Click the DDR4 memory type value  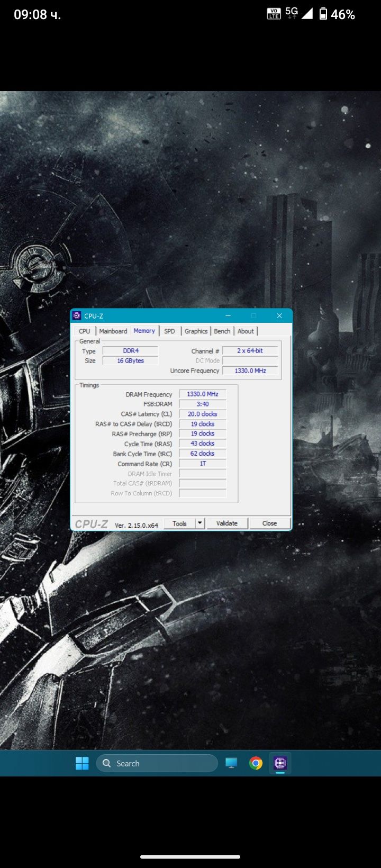[131, 351]
